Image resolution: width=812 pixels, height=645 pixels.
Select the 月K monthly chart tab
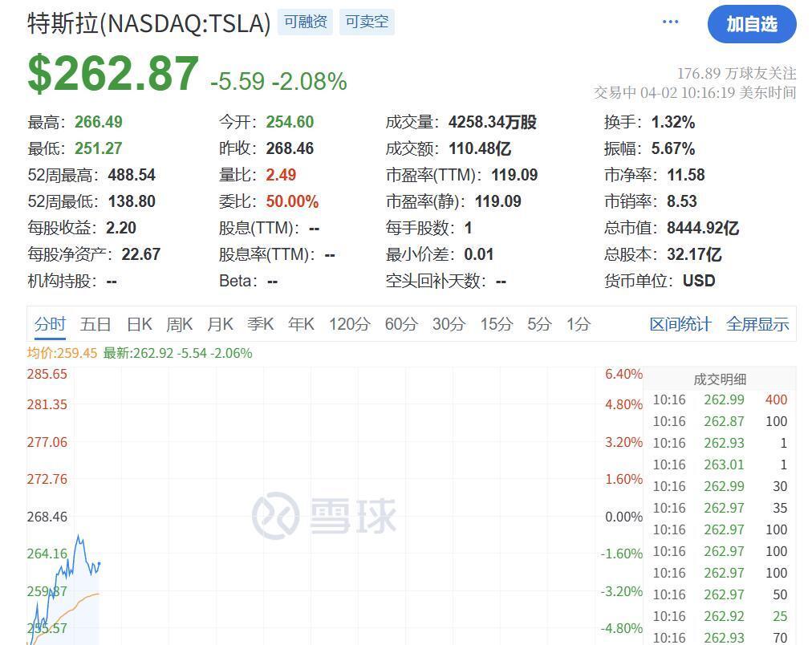(x=220, y=324)
